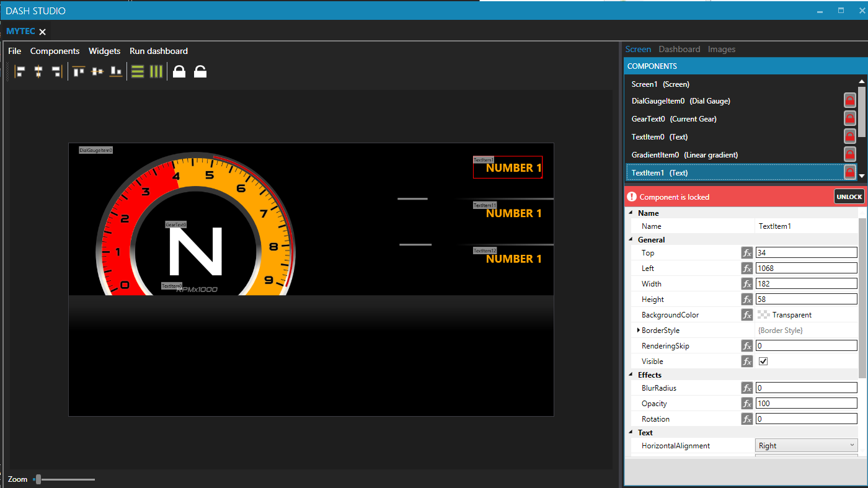Click the green vertical-lines distribute icon
Screen dimensions: 868x488
tap(156, 71)
